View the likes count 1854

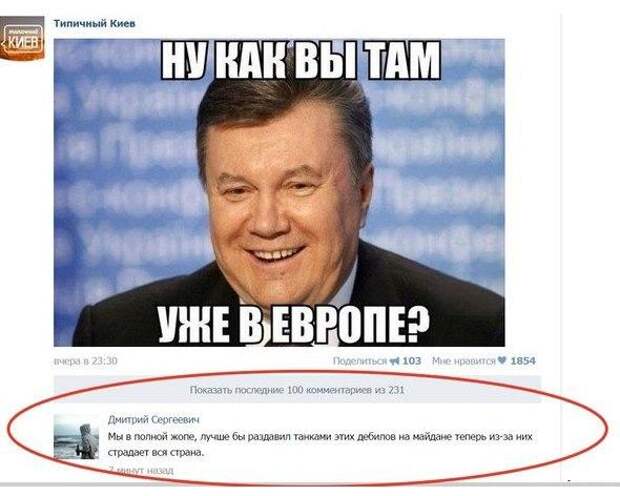tap(523, 361)
